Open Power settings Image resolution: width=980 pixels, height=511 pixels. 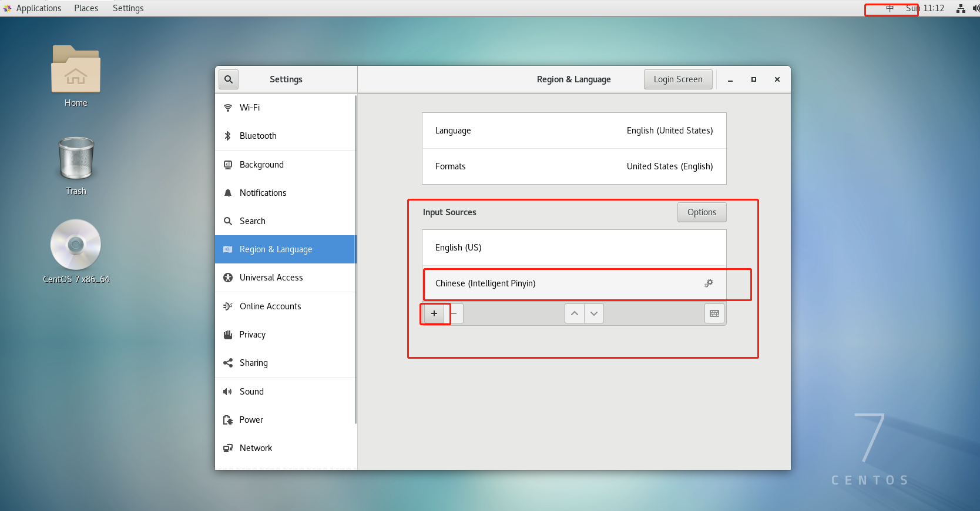286,420
